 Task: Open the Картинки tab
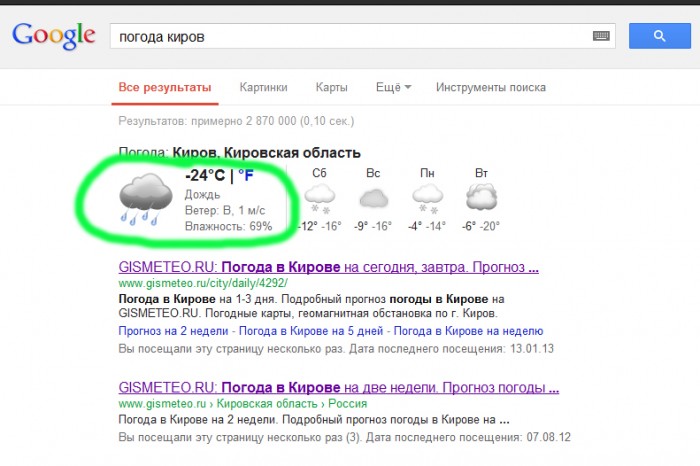(x=263, y=87)
